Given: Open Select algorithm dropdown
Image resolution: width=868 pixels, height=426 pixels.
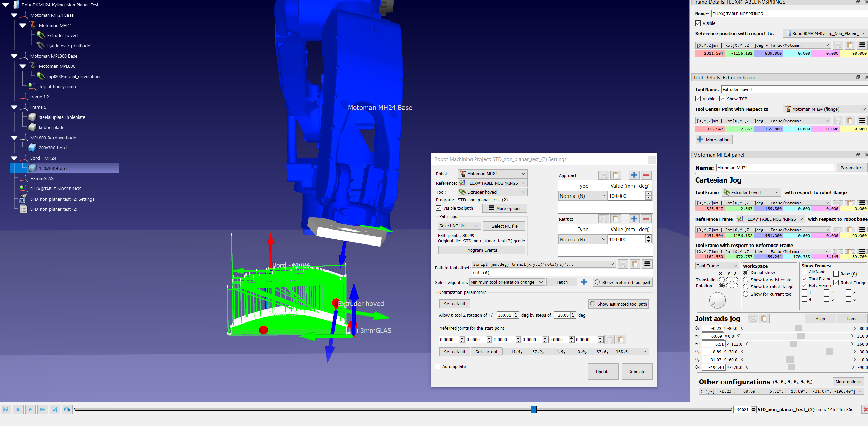Looking at the screenshot, I should [x=507, y=282].
